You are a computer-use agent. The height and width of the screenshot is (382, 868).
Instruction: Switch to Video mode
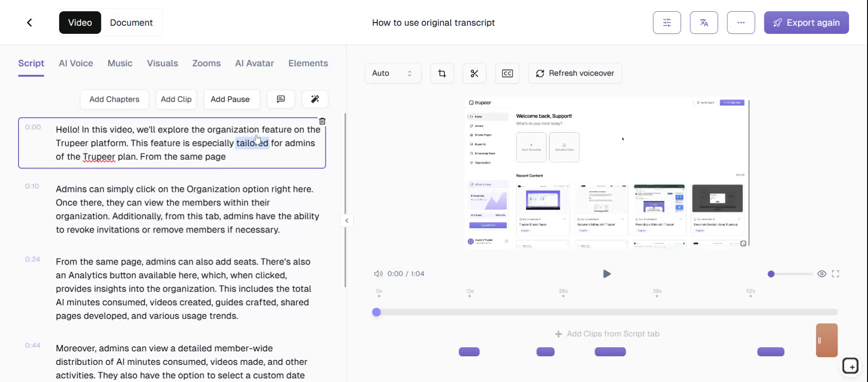click(80, 23)
